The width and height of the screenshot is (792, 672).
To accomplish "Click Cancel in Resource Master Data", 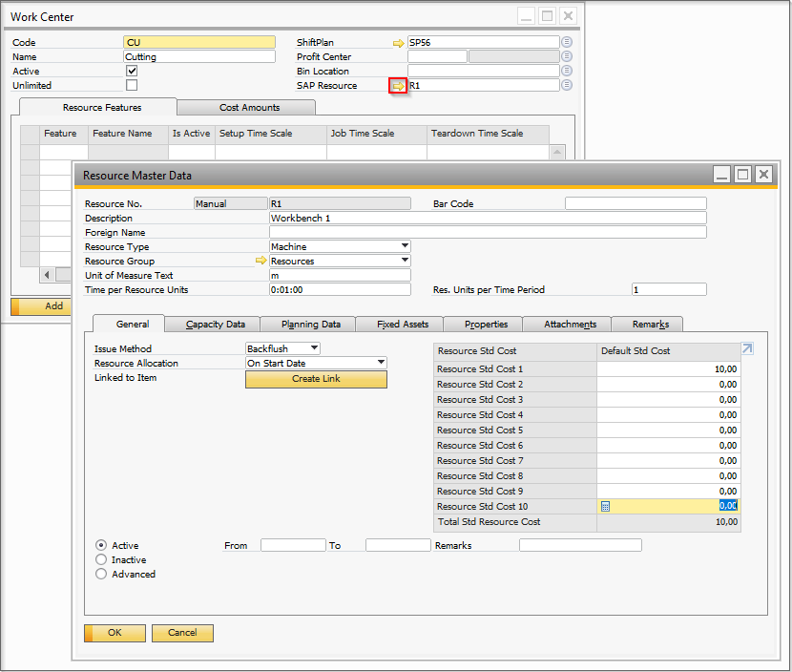I will coord(182,633).
